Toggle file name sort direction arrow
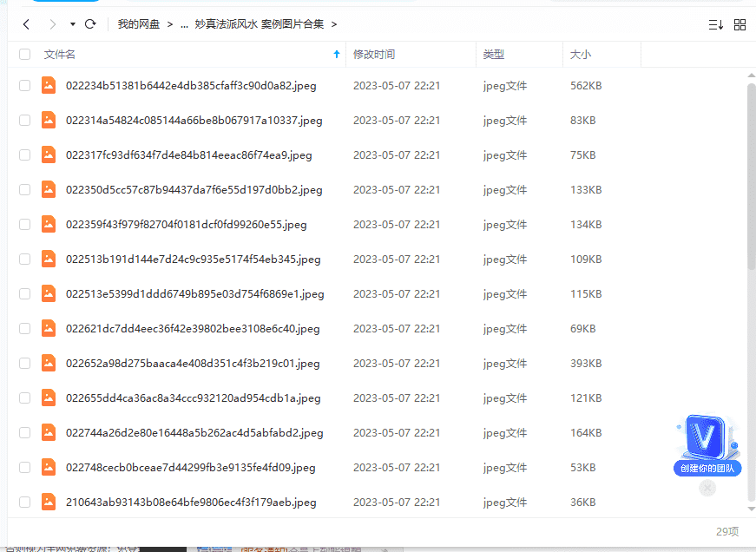Image resolution: width=756 pixels, height=552 pixels. pos(337,55)
